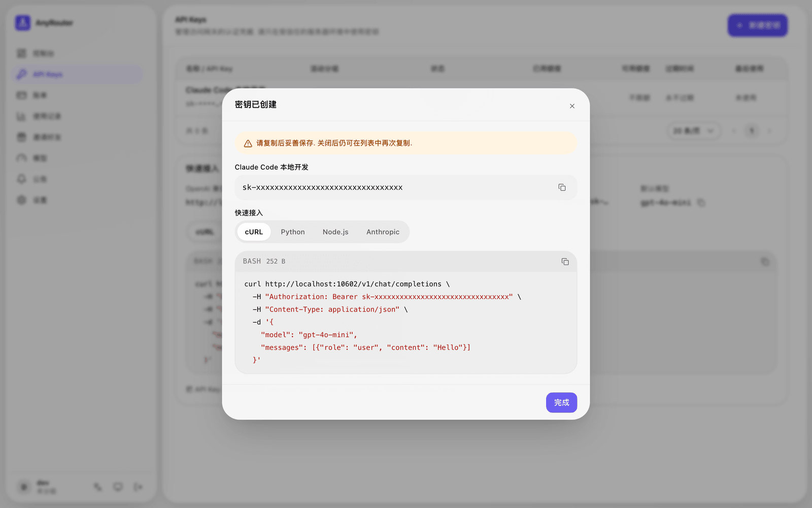Click the AnyRouter logo in the sidebar
Image resolution: width=812 pixels, height=508 pixels.
click(x=23, y=23)
